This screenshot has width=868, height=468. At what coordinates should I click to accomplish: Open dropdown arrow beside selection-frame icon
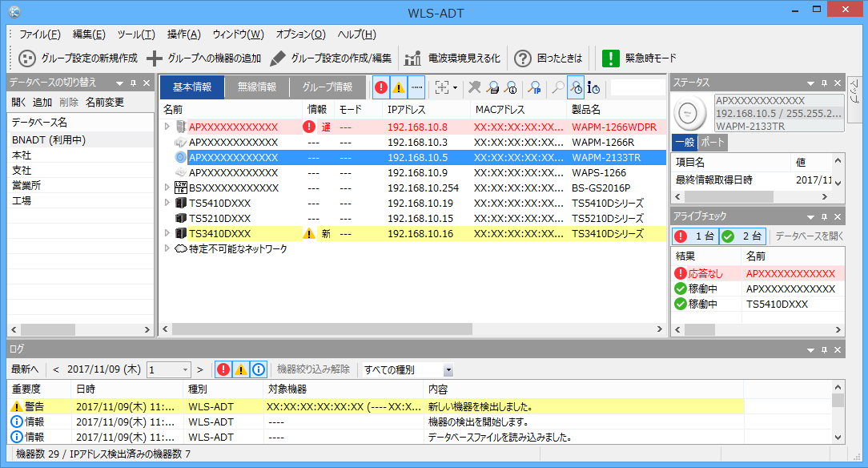tap(455, 87)
